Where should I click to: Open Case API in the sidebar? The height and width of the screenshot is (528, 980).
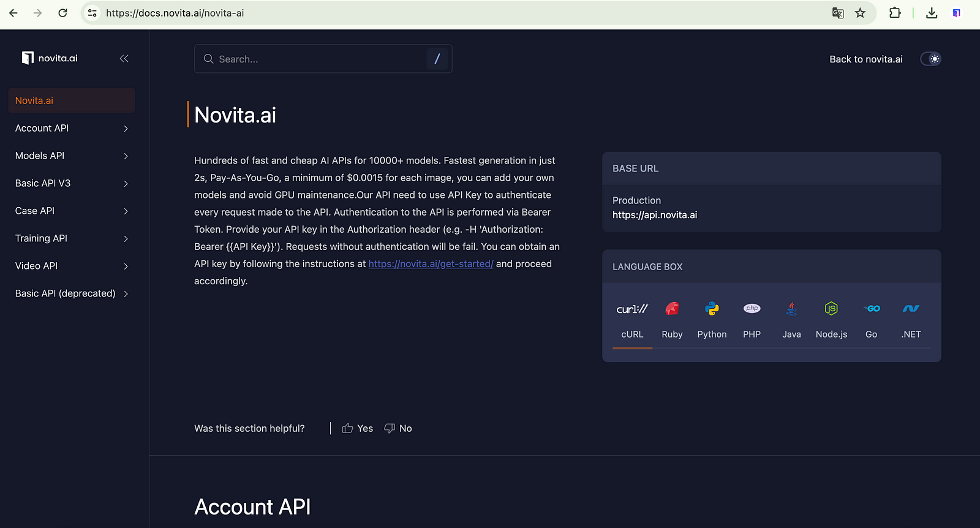(x=35, y=211)
